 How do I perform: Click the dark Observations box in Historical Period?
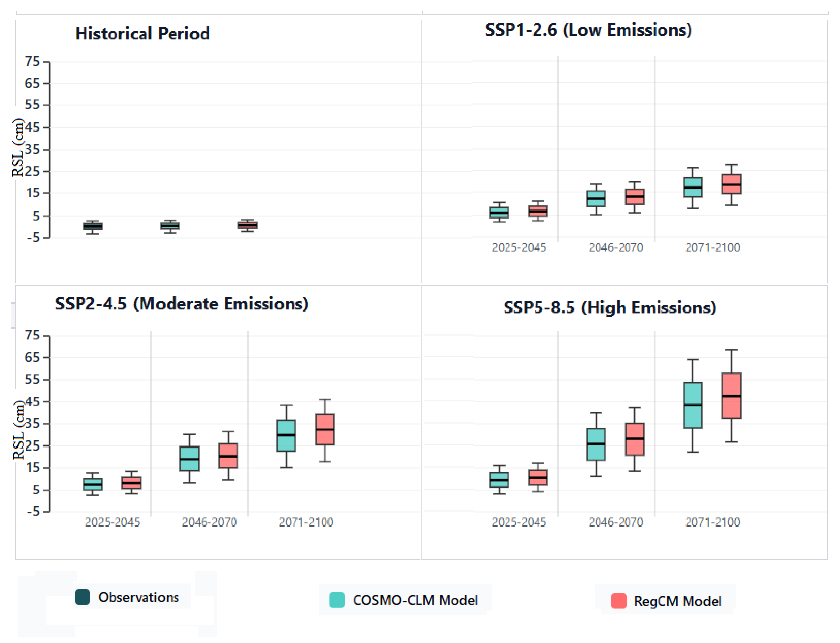coord(93,226)
